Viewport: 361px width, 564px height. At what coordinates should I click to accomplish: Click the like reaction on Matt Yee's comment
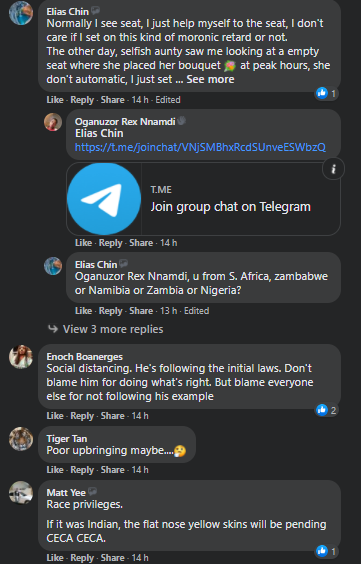(326, 551)
